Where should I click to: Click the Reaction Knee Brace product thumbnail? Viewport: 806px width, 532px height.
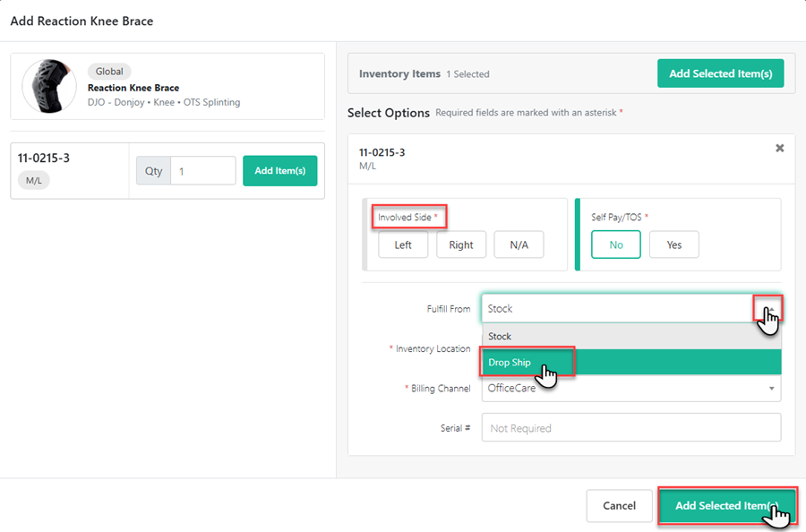tap(49, 87)
